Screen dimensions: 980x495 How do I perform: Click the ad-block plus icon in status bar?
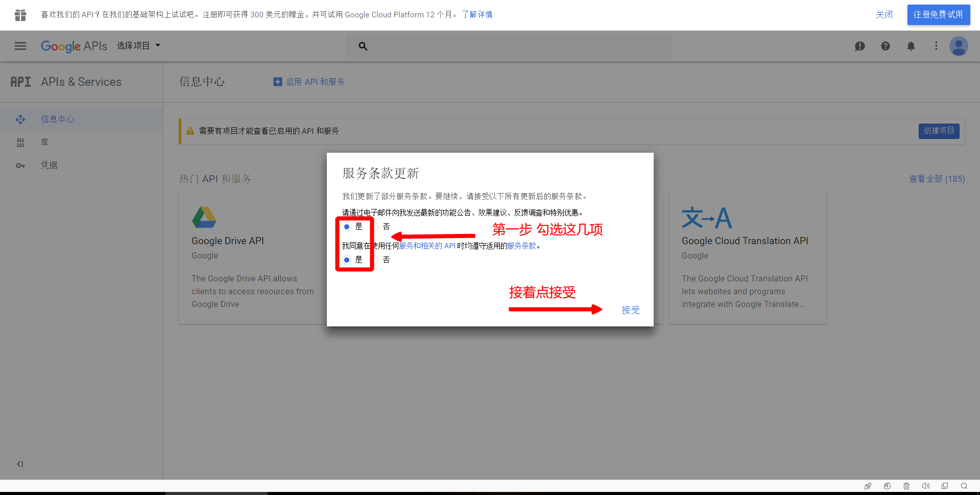point(887,486)
